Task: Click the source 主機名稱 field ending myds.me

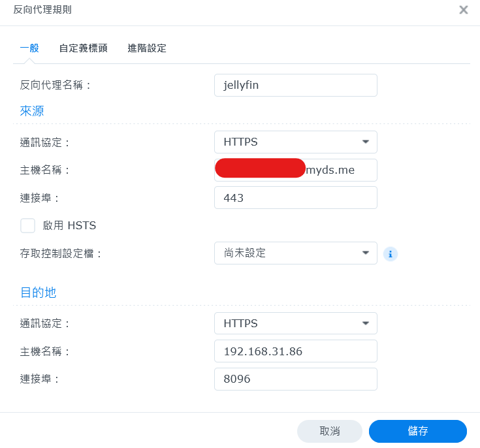Action: [x=296, y=170]
